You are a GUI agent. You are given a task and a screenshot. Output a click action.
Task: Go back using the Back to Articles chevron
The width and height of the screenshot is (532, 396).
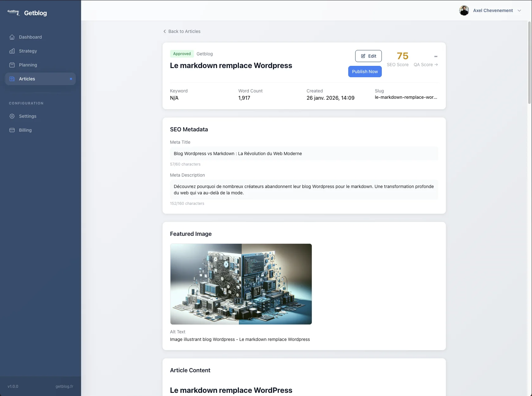[164, 31]
